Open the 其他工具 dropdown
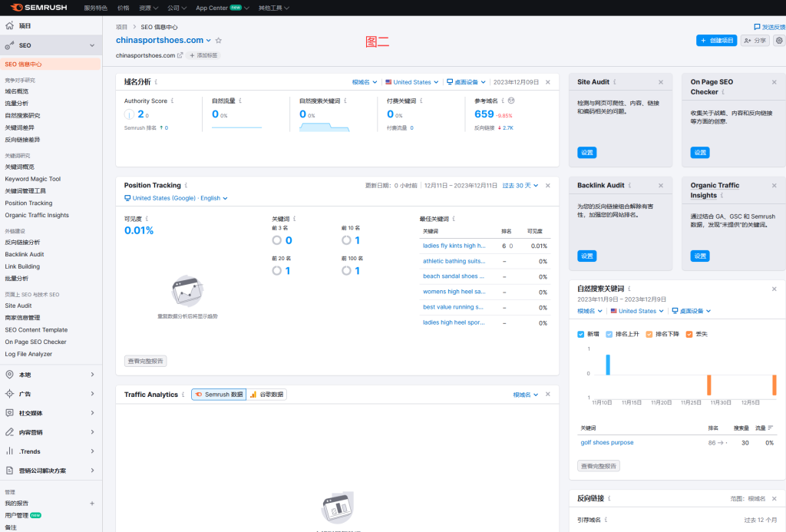The image size is (786, 532). 274,8
